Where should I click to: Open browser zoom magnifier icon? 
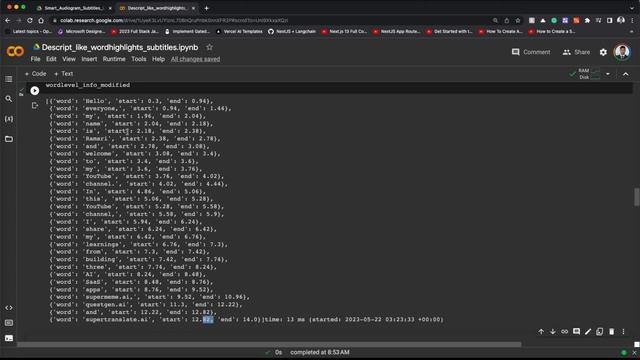pos(495,20)
